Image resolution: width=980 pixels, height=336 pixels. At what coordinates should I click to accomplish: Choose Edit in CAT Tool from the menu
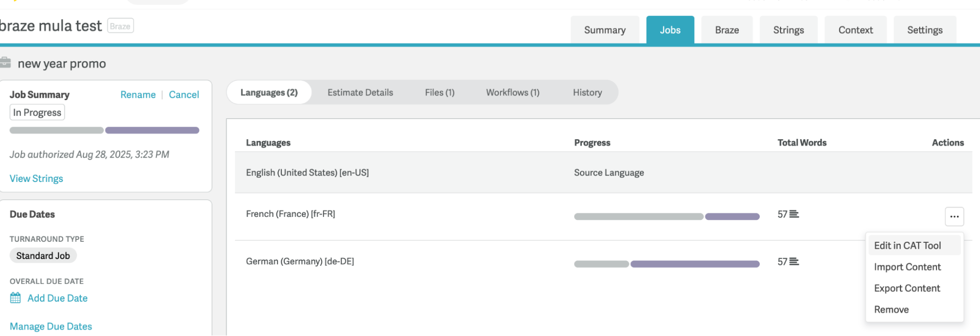point(907,245)
